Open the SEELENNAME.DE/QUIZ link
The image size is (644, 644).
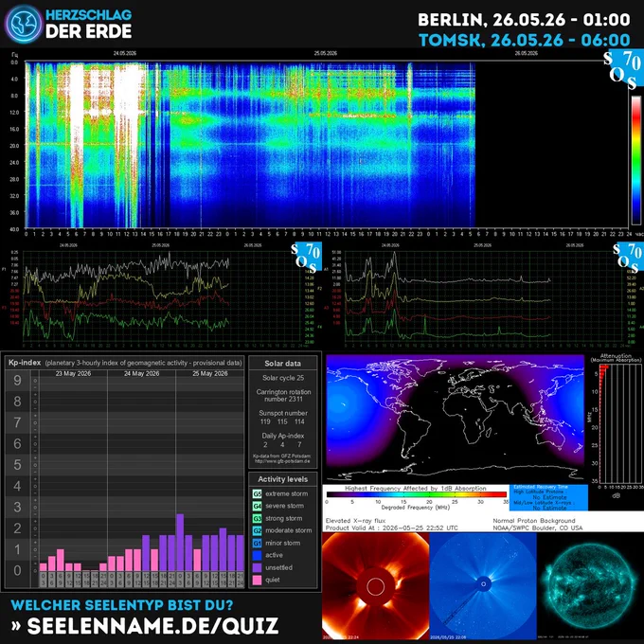coord(152,626)
